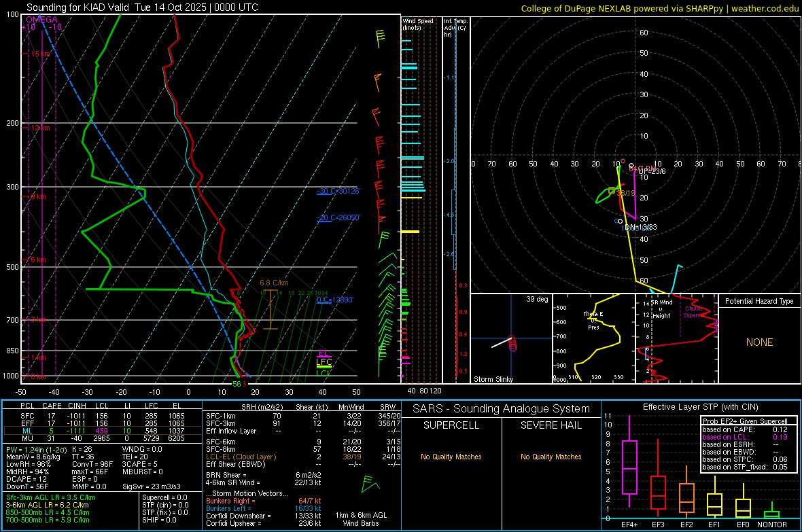
Task: Click the Storm Slinky circles cluster
Action: coord(512,343)
